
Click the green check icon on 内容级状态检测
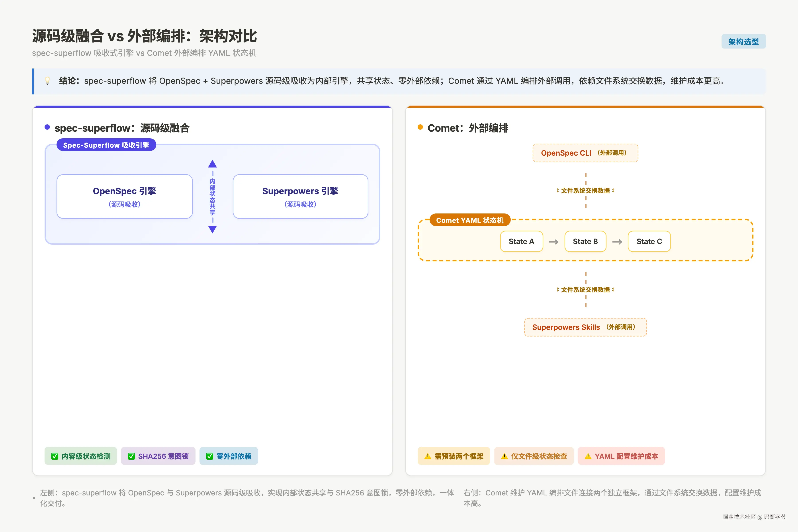pos(55,456)
